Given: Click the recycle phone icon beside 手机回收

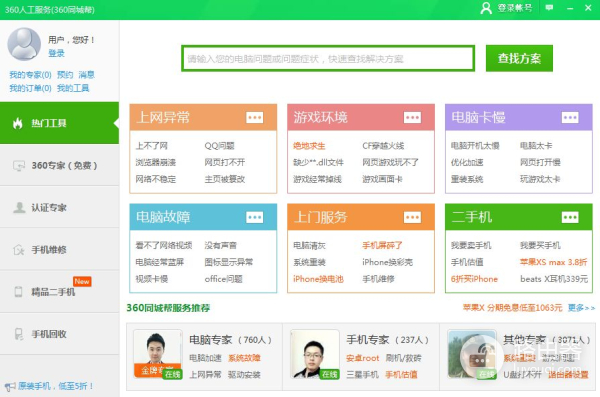Looking at the screenshot, I should pos(18,334).
